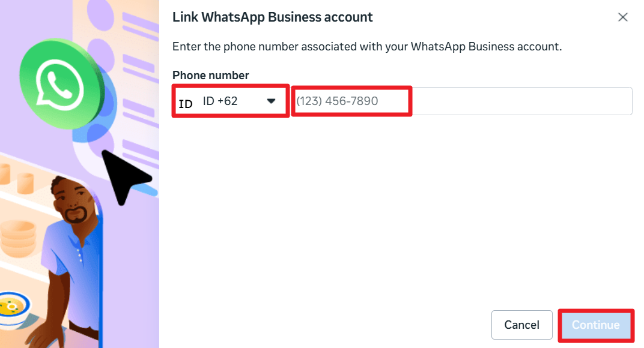Screen dimensions: 644x348
Task: Close the Link WhatsApp Business dialog
Action: 623,17
